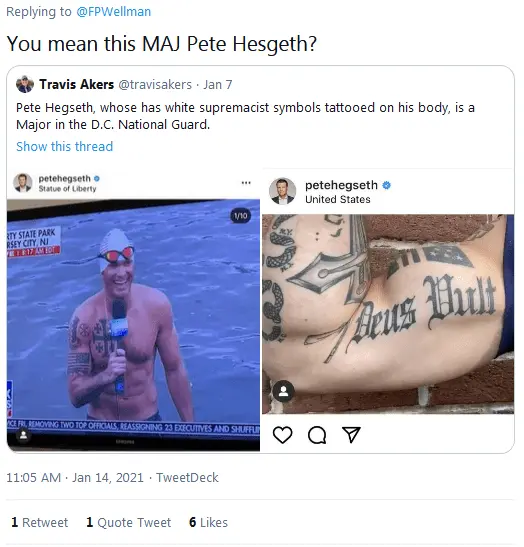This screenshot has width=524, height=547.
Task: View the 6 Likes list
Action: coord(208,522)
